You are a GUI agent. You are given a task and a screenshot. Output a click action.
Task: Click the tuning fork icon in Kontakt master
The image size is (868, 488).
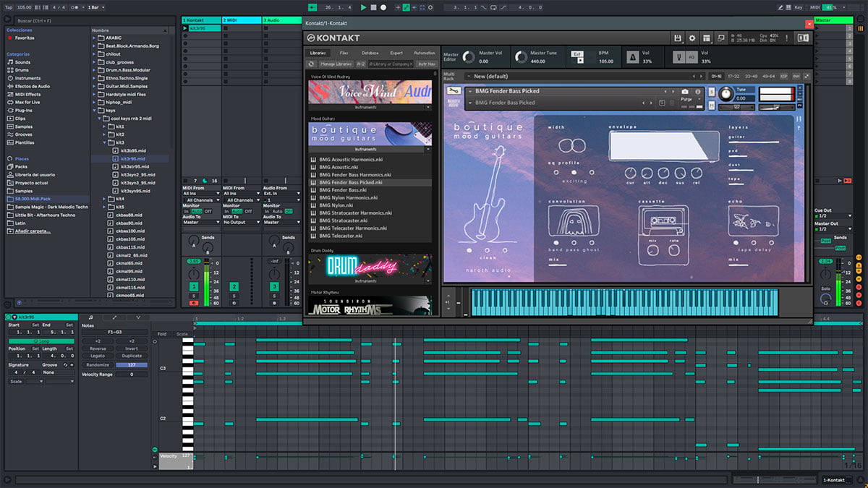tap(679, 56)
